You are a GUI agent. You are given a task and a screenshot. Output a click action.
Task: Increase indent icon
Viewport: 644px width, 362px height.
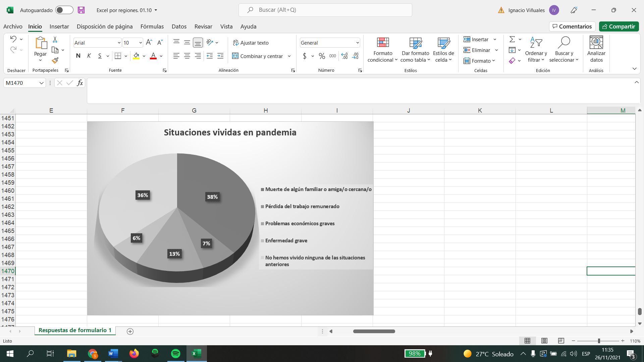220,56
